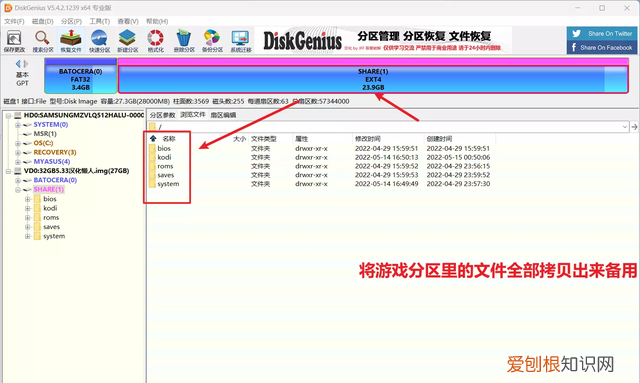Click the 2022-05-14 16:50:13 modified time cell
This screenshot has height=383, width=640.
point(387,157)
